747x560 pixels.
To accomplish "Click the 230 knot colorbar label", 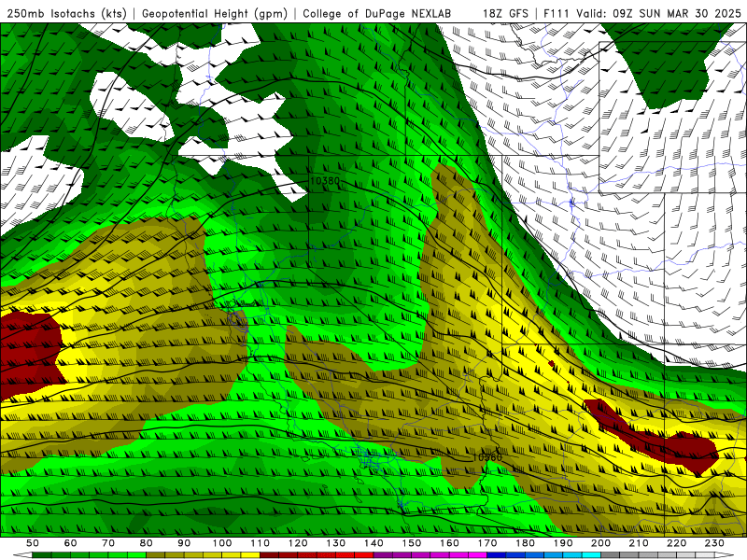I will tap(714, 543).
